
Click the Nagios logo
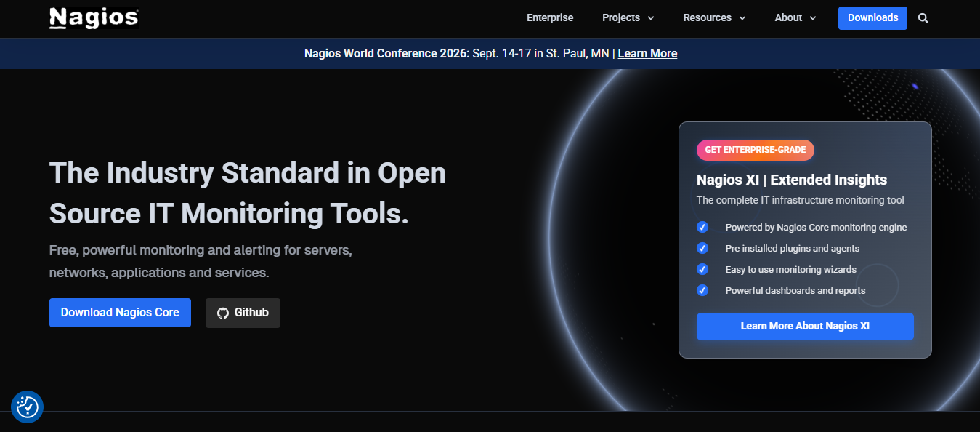pos(94,18)
